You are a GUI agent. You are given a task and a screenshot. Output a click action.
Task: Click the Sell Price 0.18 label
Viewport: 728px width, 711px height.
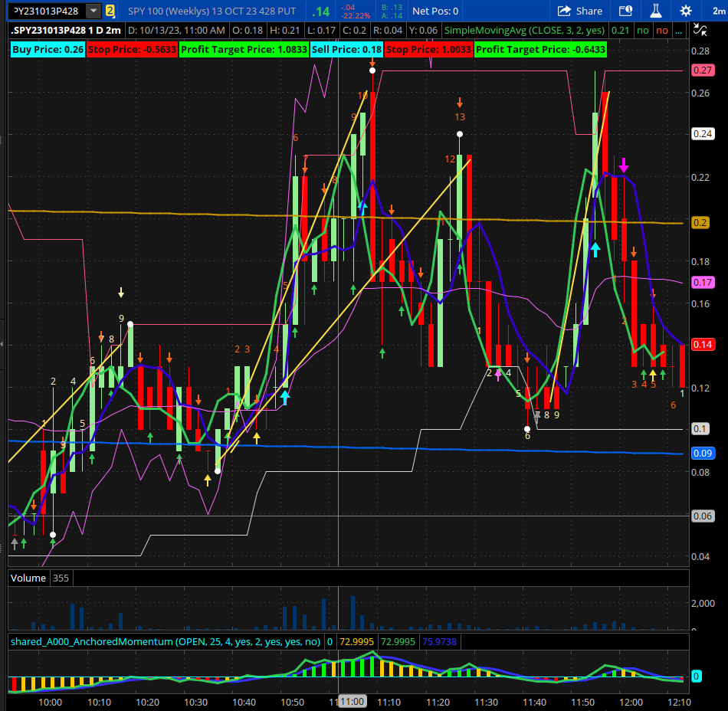click(346, 49)
